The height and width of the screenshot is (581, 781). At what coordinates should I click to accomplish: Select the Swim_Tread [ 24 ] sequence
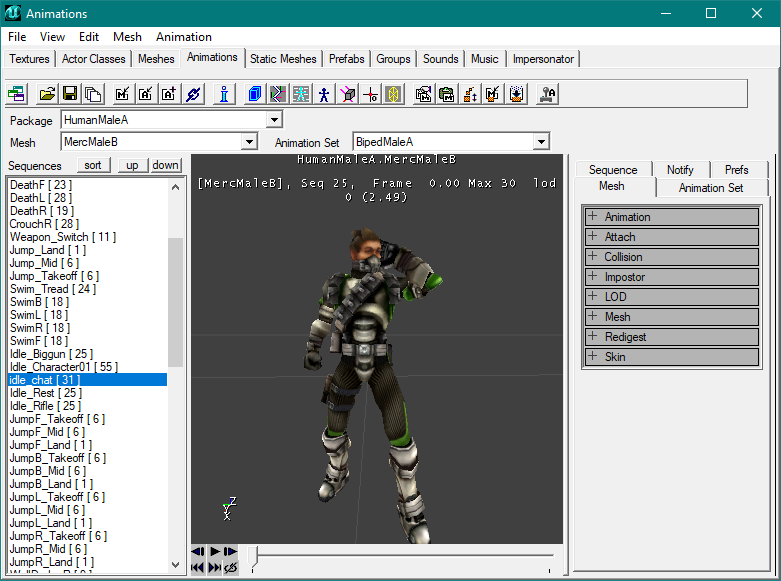[x=88, y=289]
